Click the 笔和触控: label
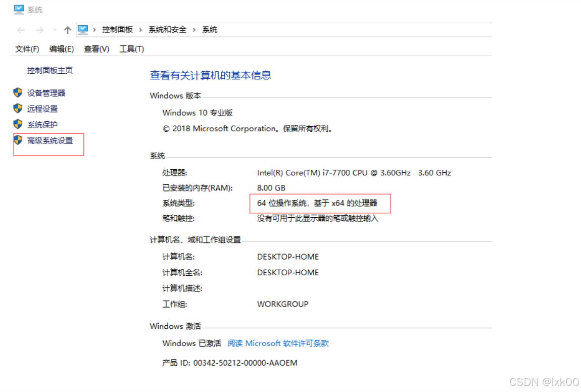This screenshot has width=581, height=392. point(179,219)
